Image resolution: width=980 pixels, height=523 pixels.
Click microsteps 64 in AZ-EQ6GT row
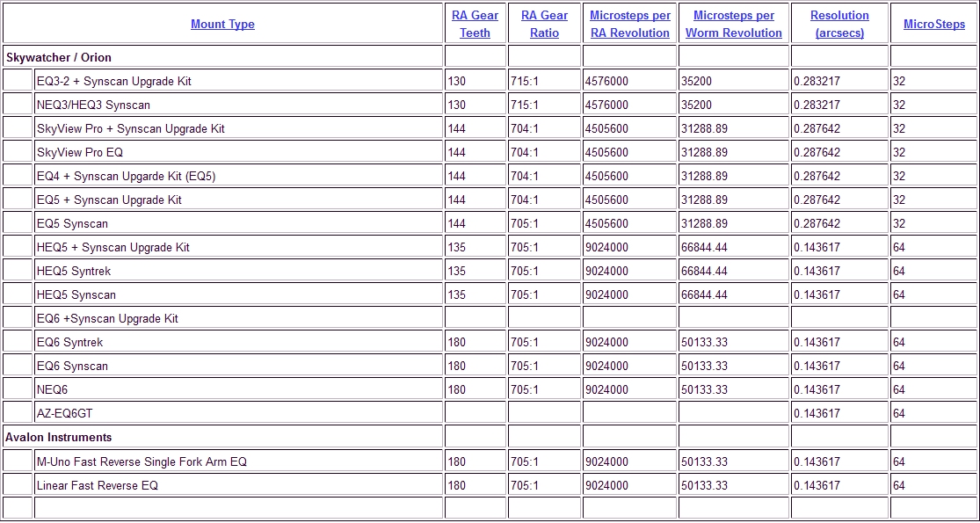tap(899, 414)
